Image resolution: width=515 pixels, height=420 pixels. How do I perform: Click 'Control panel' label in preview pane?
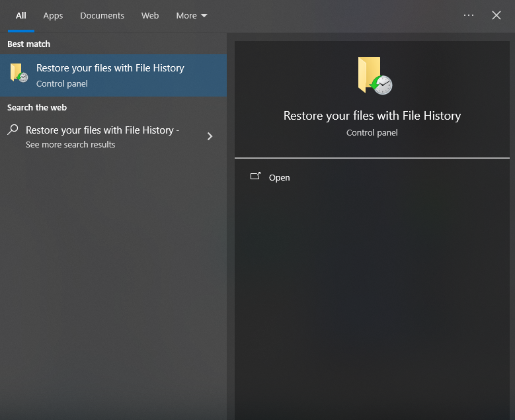(x=372, y=133)
